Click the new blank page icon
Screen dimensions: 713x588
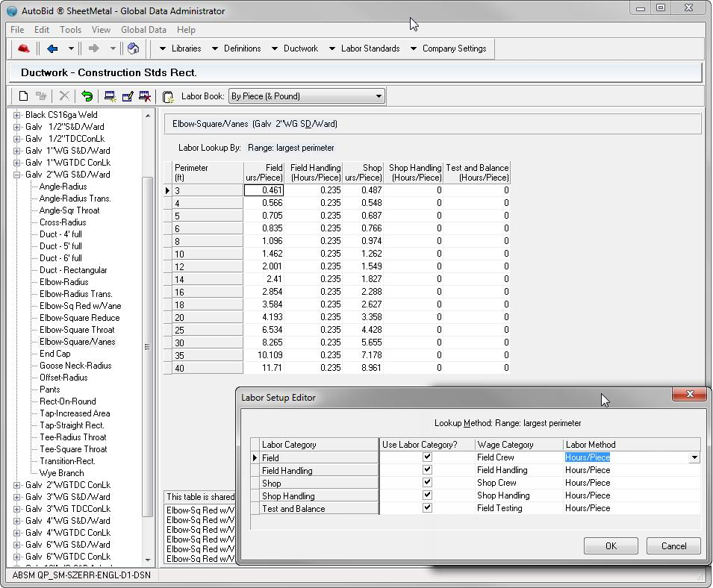(23, 96)
